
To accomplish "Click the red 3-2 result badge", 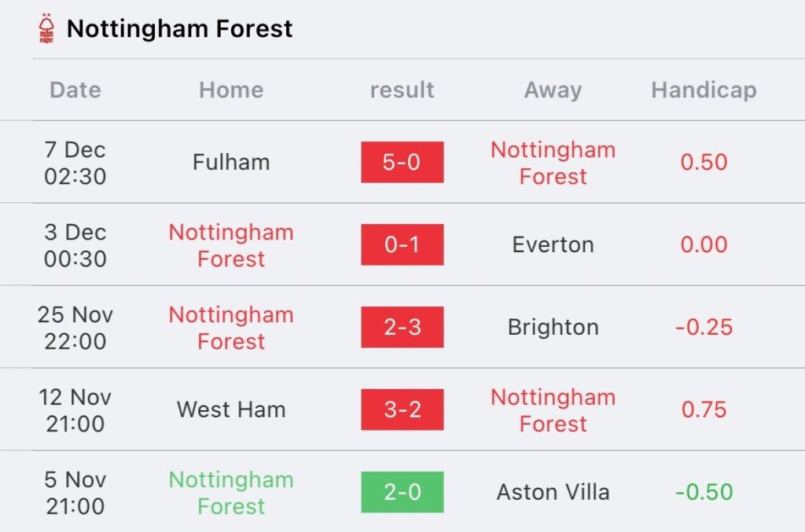I will click(x=402, y=409).
